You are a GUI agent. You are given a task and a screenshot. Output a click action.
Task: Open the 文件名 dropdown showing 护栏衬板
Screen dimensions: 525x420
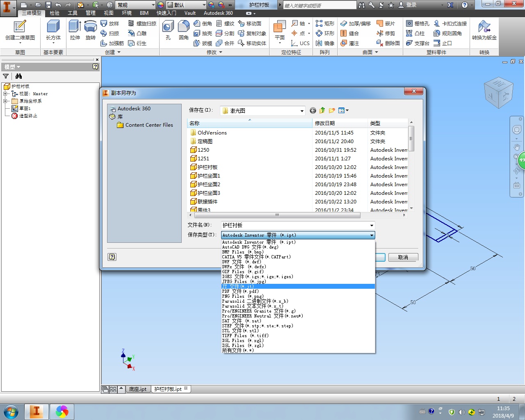click(372, 226)
